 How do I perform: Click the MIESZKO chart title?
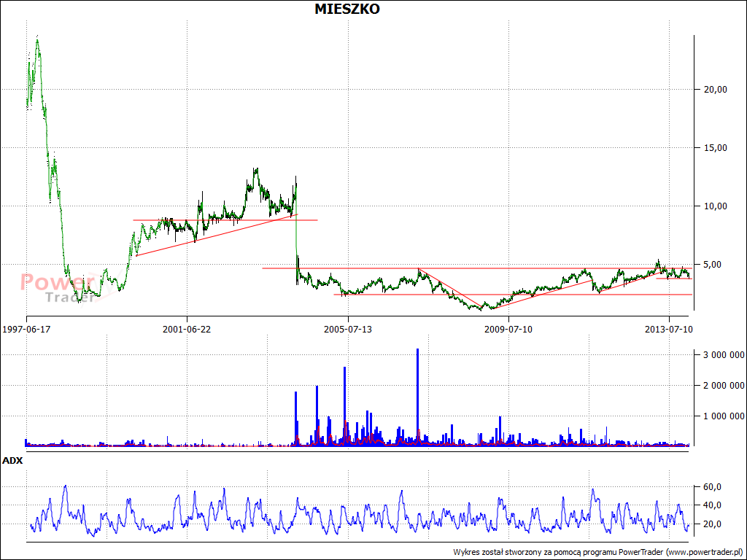[347, 9]
